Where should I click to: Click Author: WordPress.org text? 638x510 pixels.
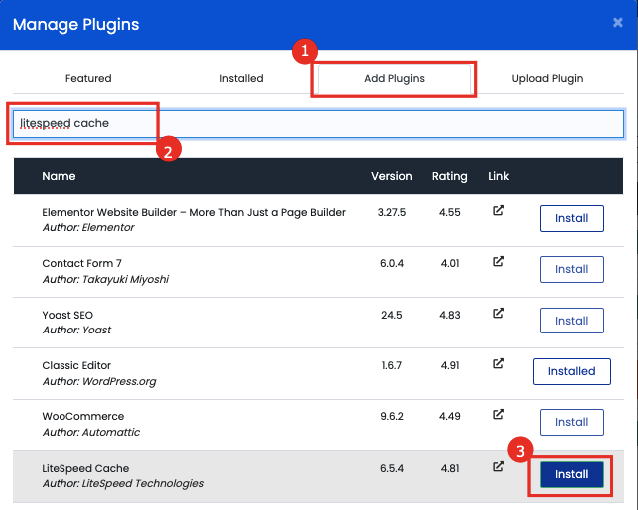point(99,382)
